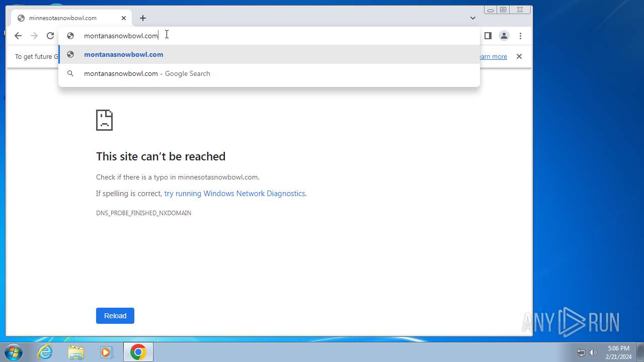Click the Show desktop strip

[x=640, y=352]
